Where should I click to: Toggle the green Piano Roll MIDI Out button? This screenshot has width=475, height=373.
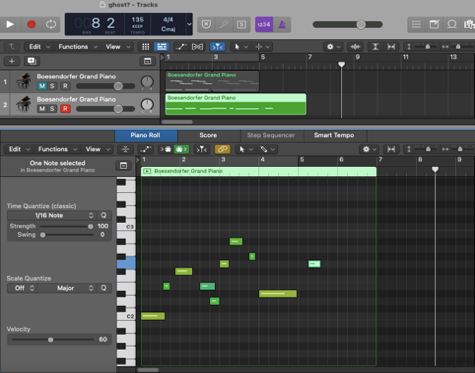[x=181, y=149]
